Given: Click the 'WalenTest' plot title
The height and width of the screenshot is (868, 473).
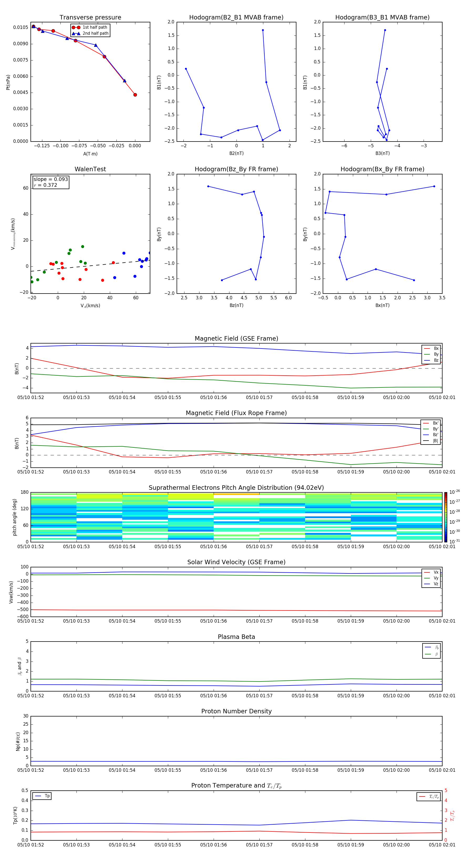Looking at the screenshot, I should pos(90,169).
